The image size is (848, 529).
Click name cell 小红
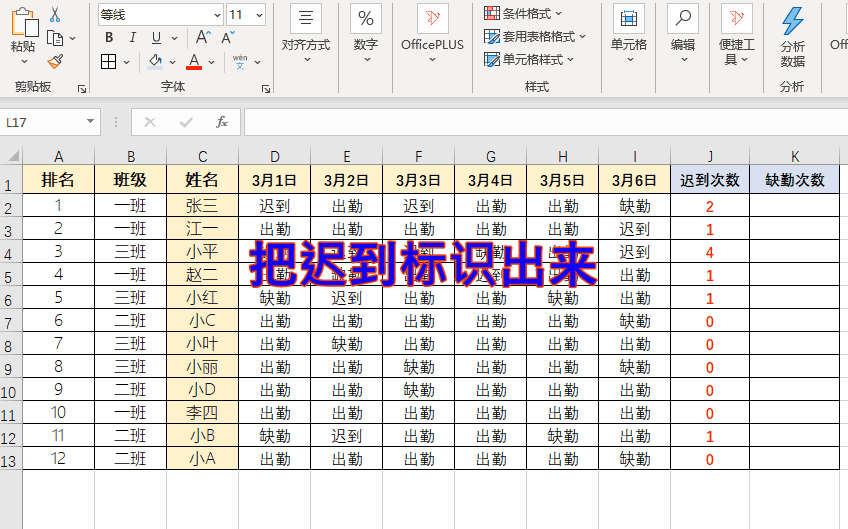(x=202, y=297)
